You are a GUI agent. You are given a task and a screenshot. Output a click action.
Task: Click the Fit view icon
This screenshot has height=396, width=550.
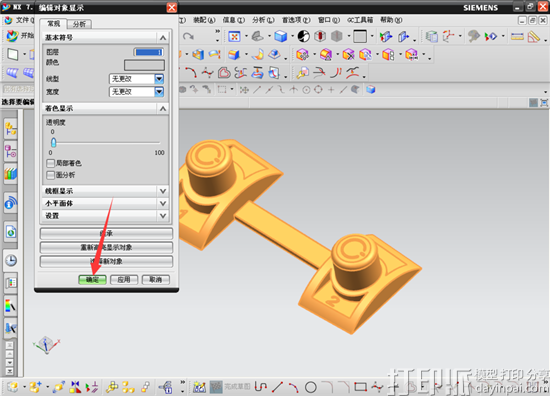[x=234, y=36]
